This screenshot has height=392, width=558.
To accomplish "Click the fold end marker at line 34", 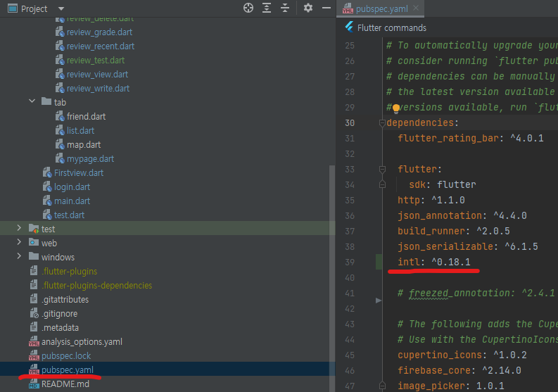I will click(382, 184).
